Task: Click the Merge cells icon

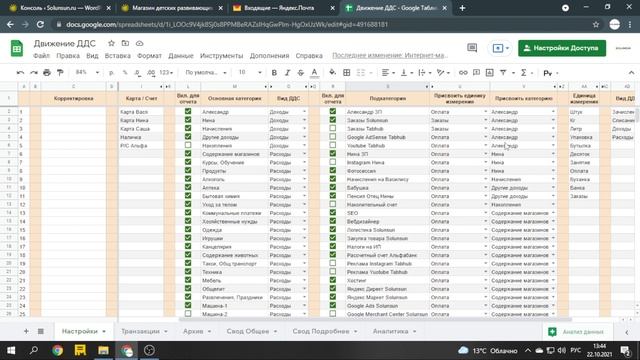Action: [x=361, y=73]
